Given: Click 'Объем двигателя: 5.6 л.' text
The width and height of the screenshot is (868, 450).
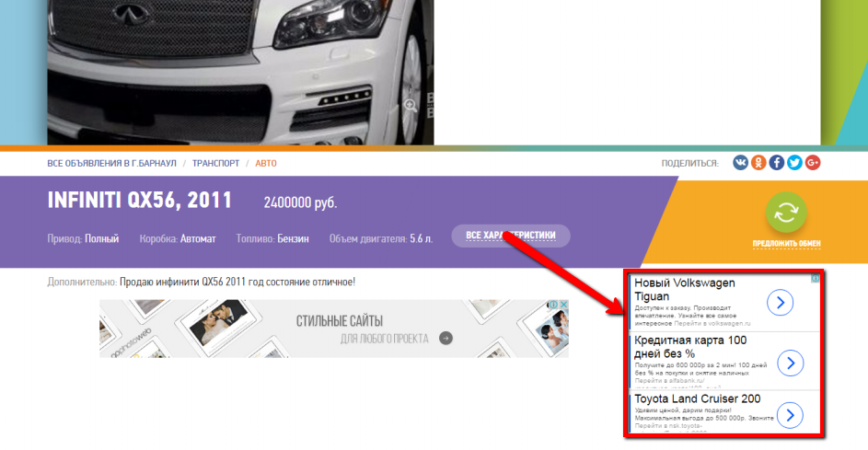Looking at the screenshot, I should pos(381,238).
